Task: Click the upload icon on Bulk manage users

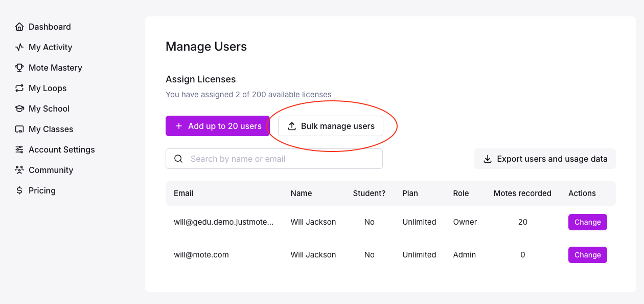Action: coord(292,126)
